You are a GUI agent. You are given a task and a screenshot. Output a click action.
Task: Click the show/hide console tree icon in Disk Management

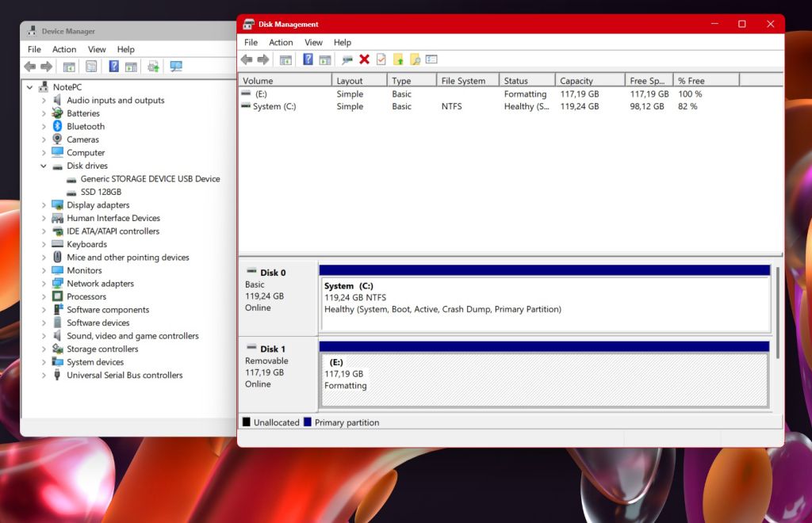click(285, 60)
